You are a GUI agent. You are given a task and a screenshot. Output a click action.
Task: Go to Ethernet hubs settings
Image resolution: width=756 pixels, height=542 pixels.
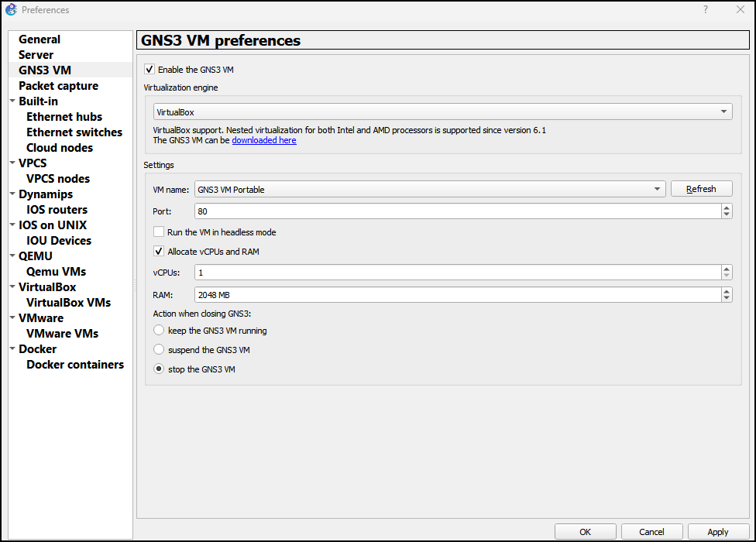(x=64, y=117)
